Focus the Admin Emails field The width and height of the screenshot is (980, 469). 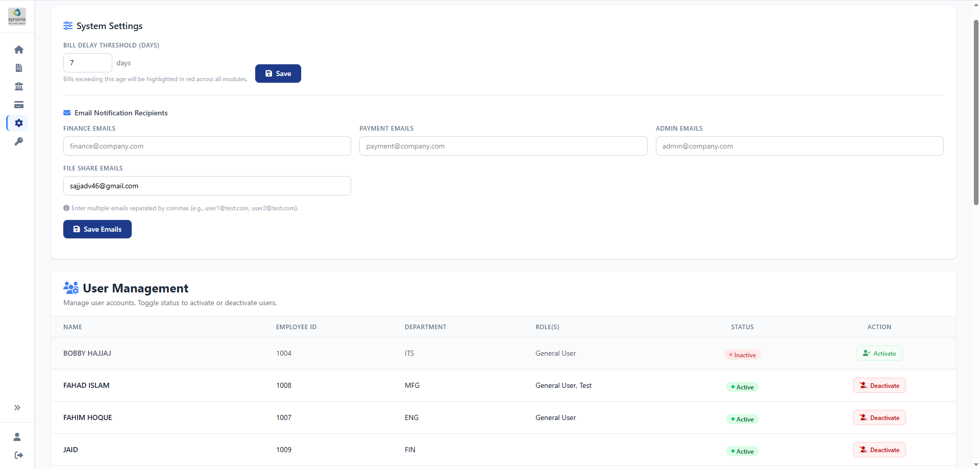[x=800, y=146]
